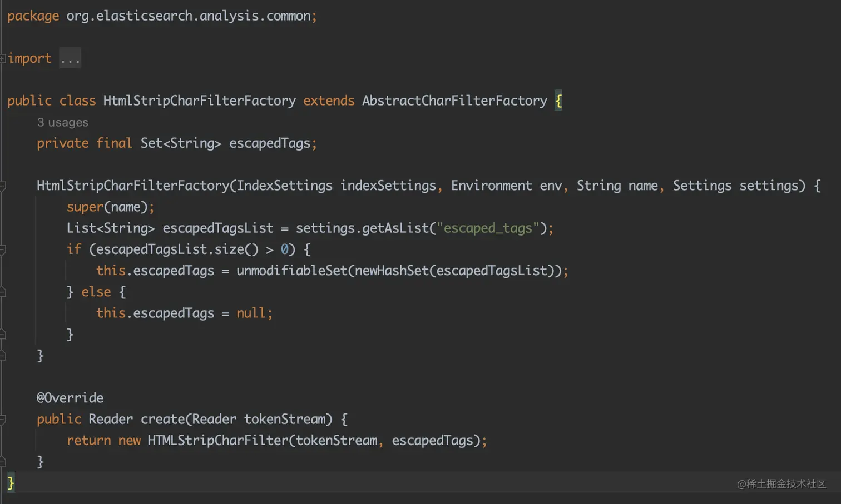Click the 'package' keyword

click(33, 16)
